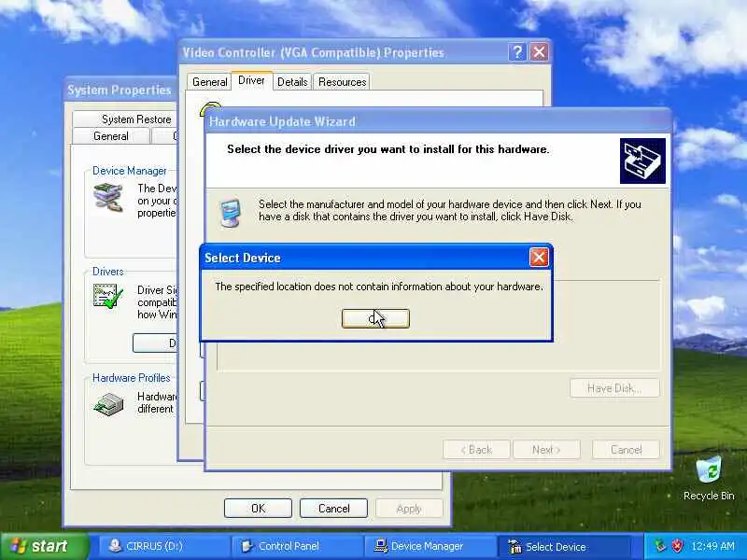Switch to the Driver tab

[x=251, y=80]
